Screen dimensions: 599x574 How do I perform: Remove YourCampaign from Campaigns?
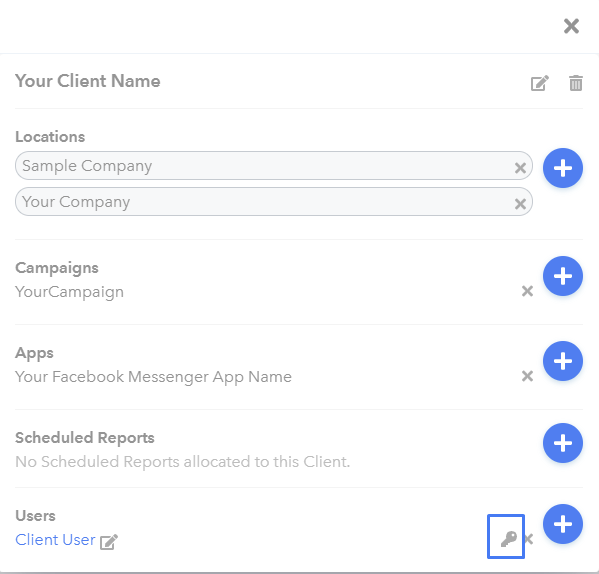pos(527,291)
